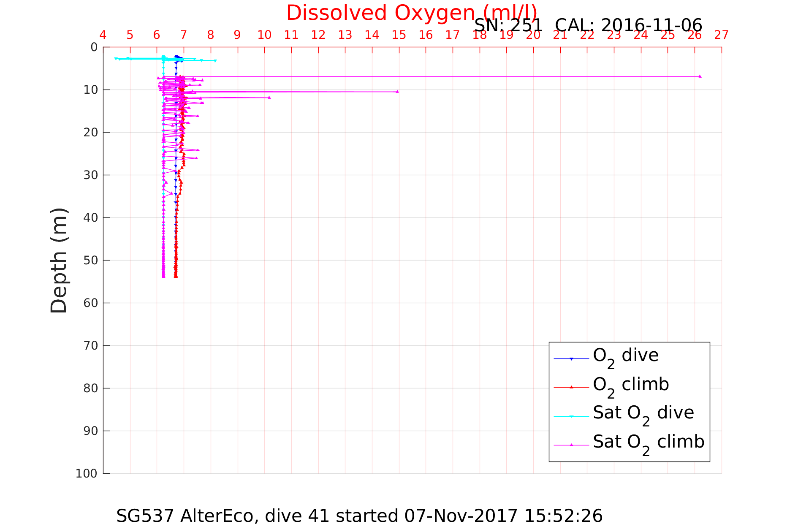Screen dimensions: 798x532
Task: Click the cyan outlier point near 8 ml/l
Action: coord(215,61)
